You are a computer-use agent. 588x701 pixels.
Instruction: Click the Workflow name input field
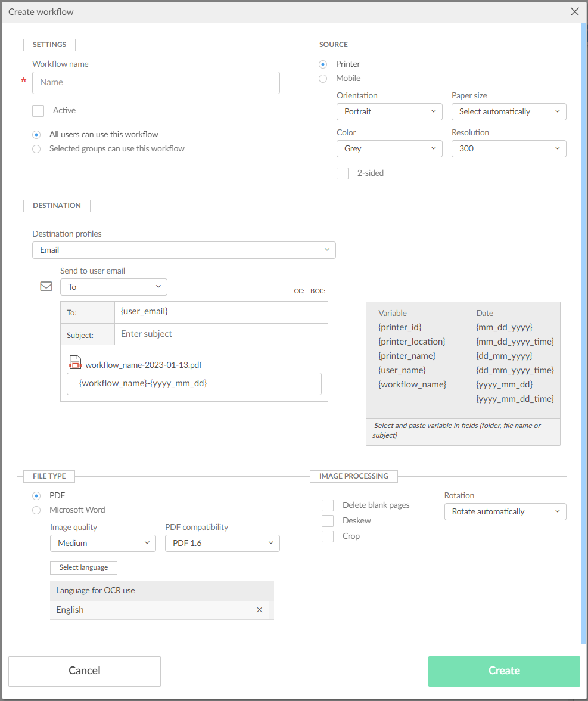pos(155,83)
